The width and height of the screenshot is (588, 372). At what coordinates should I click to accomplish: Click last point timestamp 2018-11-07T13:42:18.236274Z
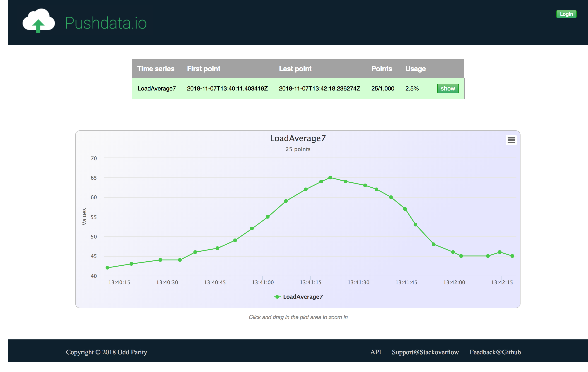319,88
